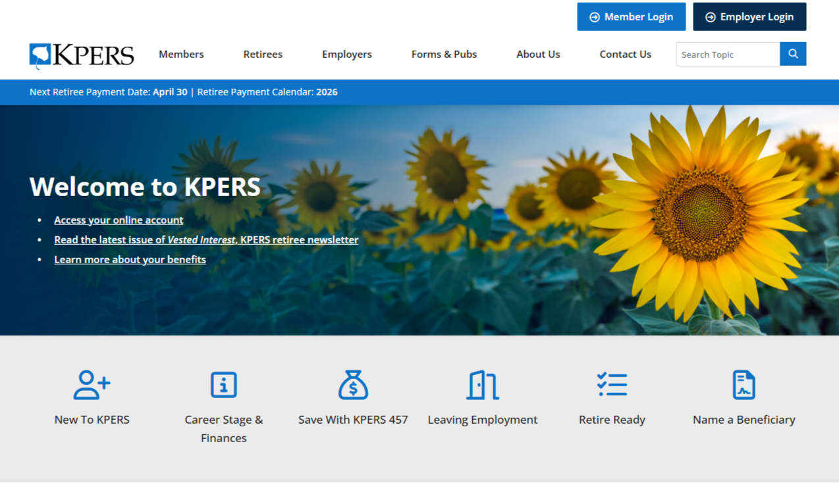
Task: Open the Members menu
Action: click(x=181, y=55)
